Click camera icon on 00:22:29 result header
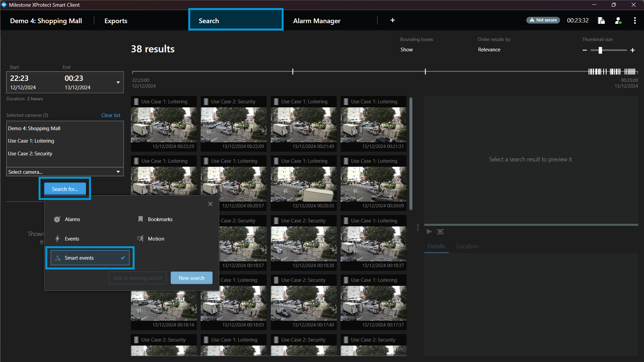 pyautogui.click(x=136, y=102)
